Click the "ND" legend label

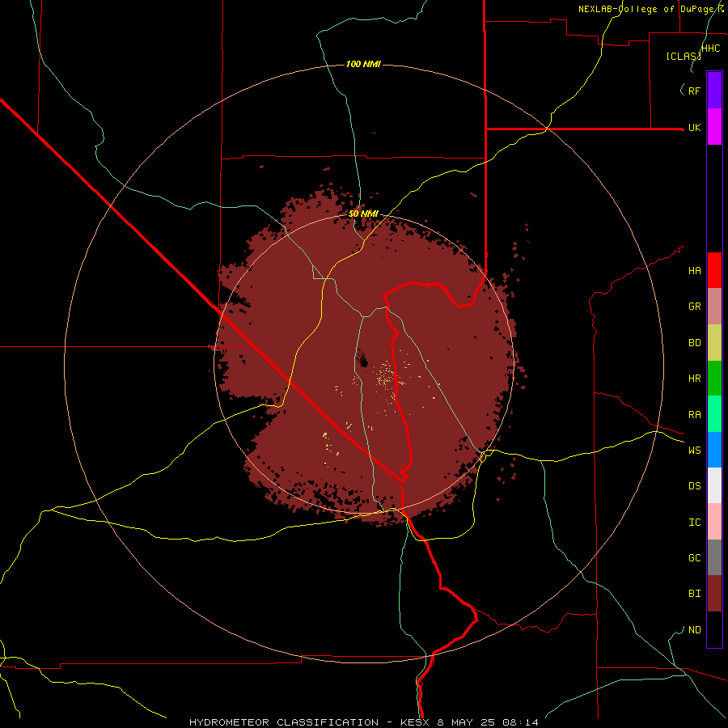pos(695,630)
